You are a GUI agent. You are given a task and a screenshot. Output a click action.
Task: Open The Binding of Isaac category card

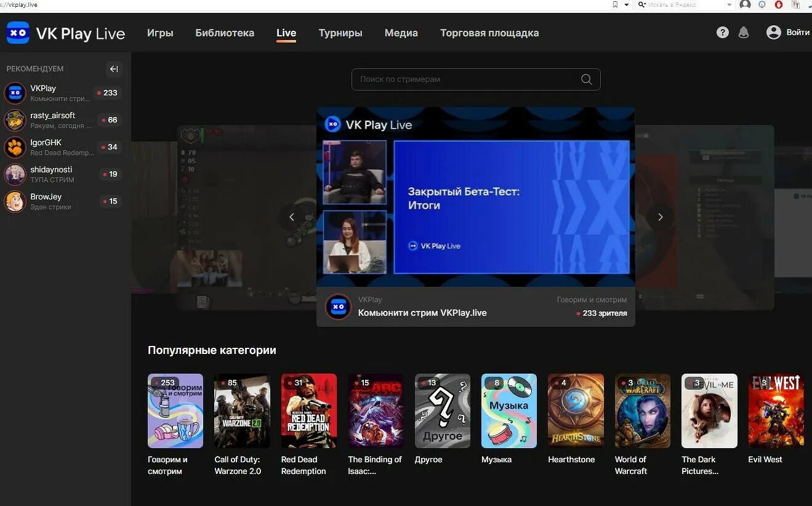click(x=376, y=411)
